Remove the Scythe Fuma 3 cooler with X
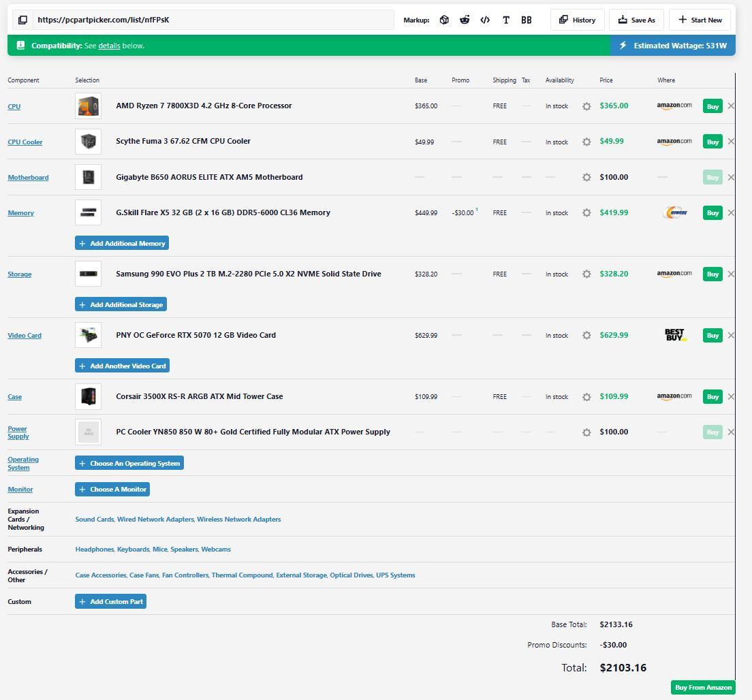This screenshot has height=700, width=752. click(731, 142)
